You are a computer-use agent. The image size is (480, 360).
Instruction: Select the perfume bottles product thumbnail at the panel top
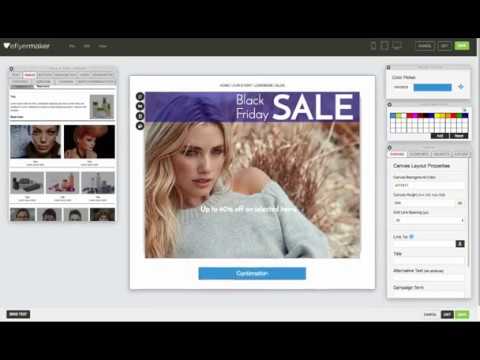tap(102, 107)
